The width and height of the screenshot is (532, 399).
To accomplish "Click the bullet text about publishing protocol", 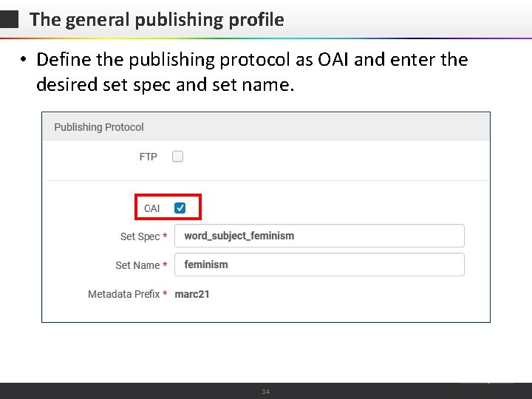I will (252, 72).
